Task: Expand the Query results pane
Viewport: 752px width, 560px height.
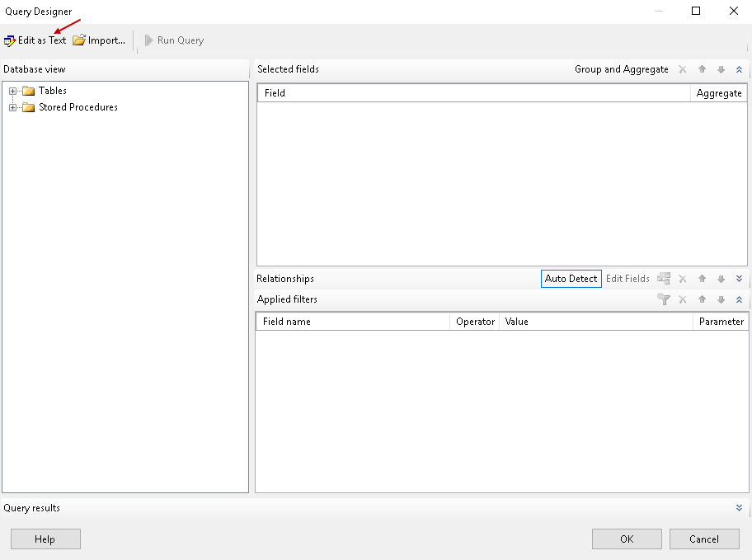Action: (739, 508)
